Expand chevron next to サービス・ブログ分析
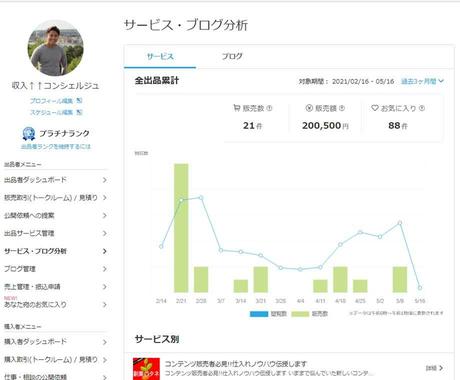Image resolution: width=460 pixels, height=380 pixels. pyautogui.click(x=105, y=251)
